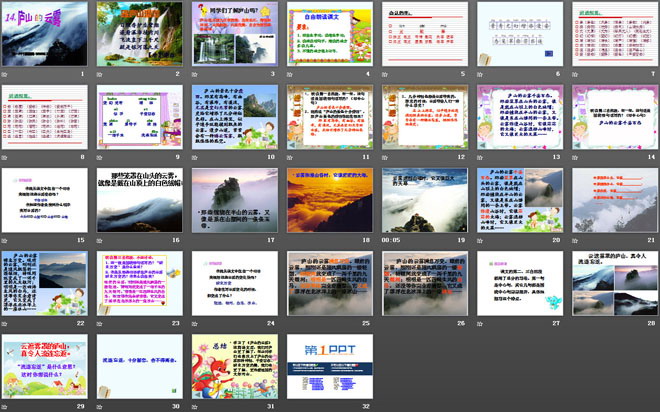This screenshot has height=412, width=660.
Task: Select slide 21 with red underlined lines
Action: (612, 199)
